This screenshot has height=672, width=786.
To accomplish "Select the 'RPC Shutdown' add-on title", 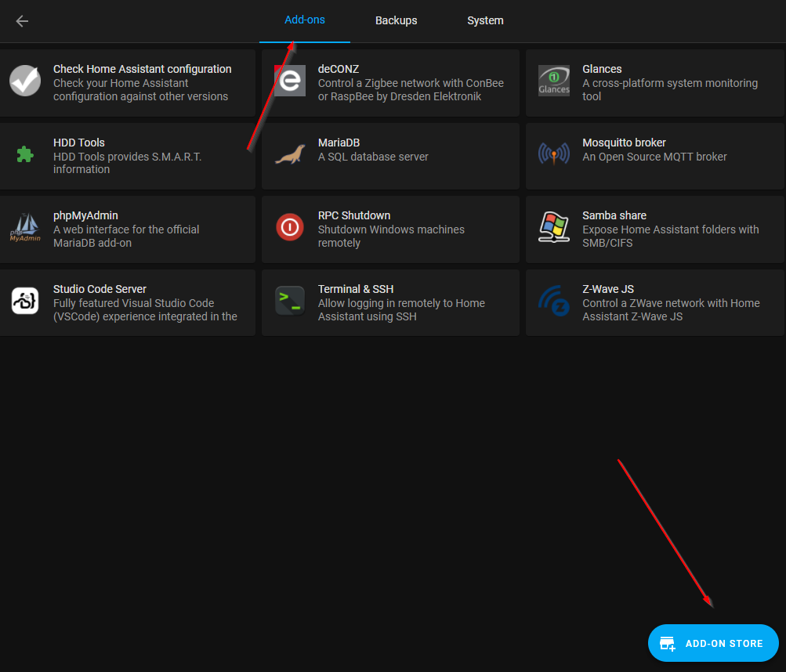I will 354,215.
